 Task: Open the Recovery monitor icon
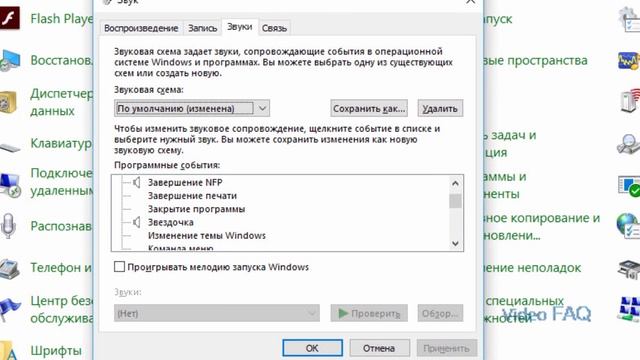pyautogui.click(x=10, y=60)
